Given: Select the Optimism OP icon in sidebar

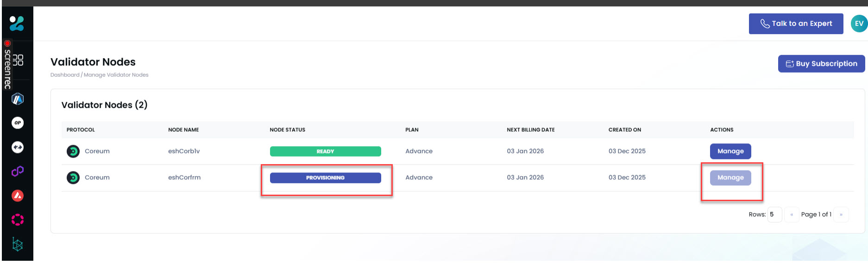Looking at the screenshot, I should click(18, 123).
